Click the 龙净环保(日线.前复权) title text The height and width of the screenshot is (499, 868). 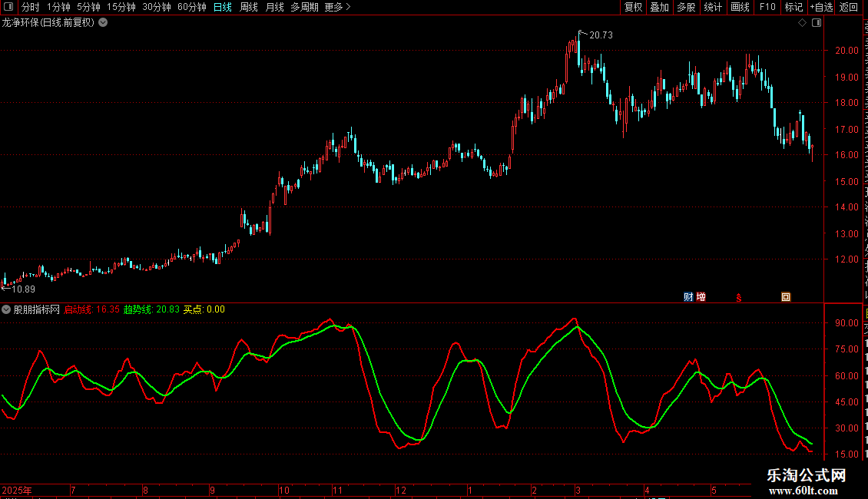[x=48, y=23]
